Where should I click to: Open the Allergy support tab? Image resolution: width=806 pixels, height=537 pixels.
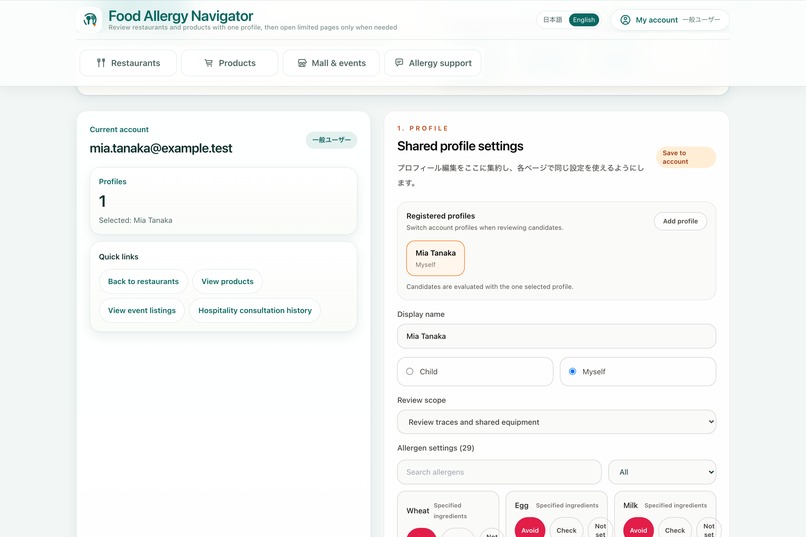tap(433, 63)
